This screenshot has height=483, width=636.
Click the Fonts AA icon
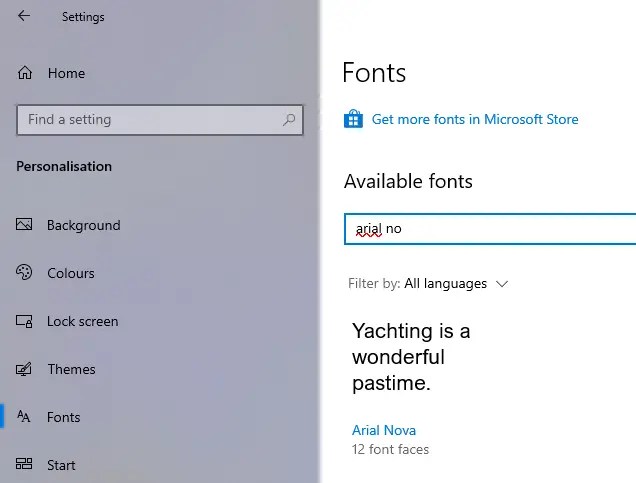[x=24, y=416]
